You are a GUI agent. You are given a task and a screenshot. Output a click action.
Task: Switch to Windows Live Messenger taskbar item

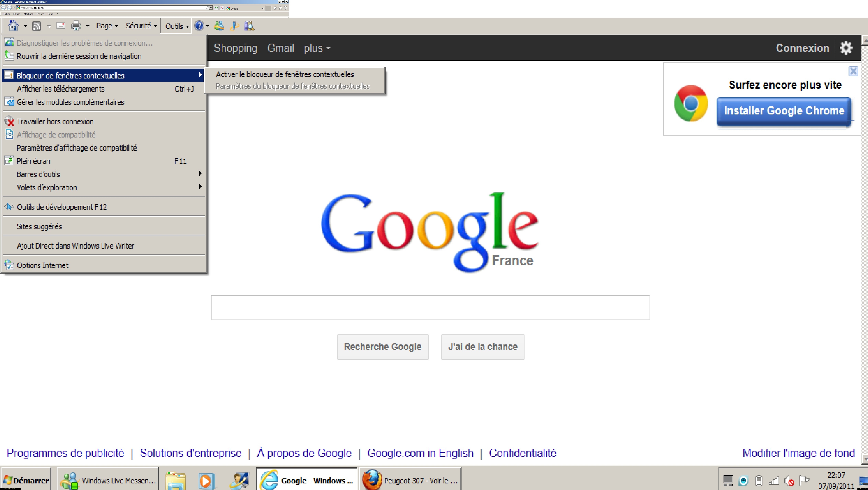(x=108, y=480)
